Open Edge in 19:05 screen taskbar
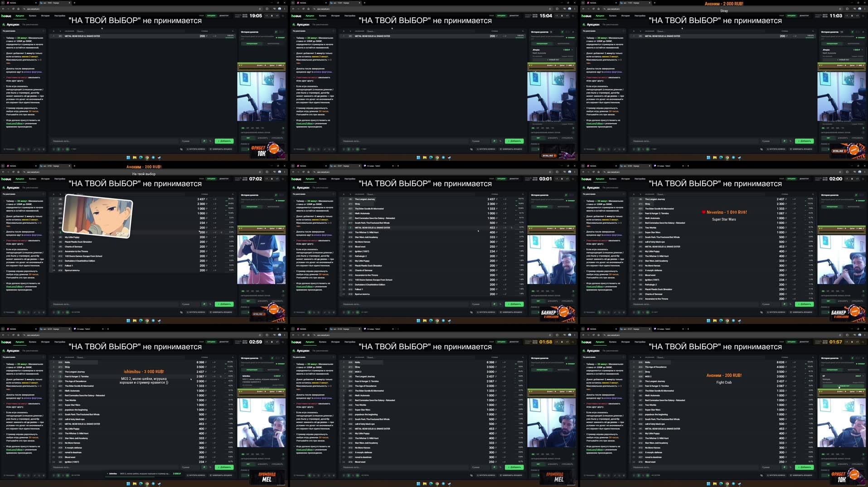Screen dimensions: 868x487 [141, 158]
